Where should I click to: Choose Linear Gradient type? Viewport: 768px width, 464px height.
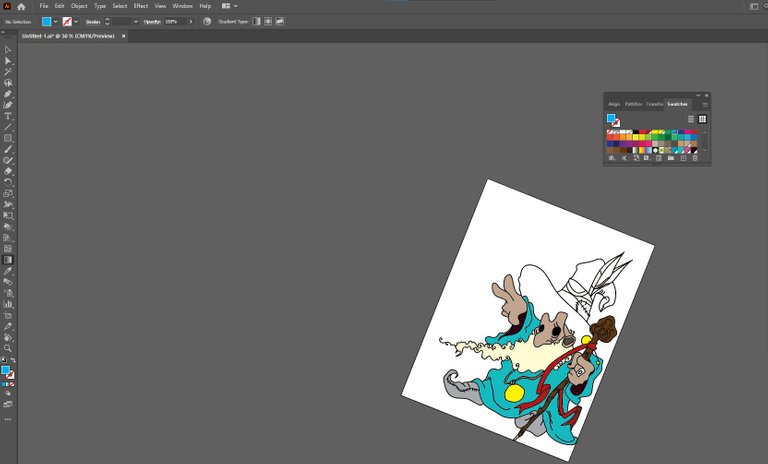tap(256, 22)
